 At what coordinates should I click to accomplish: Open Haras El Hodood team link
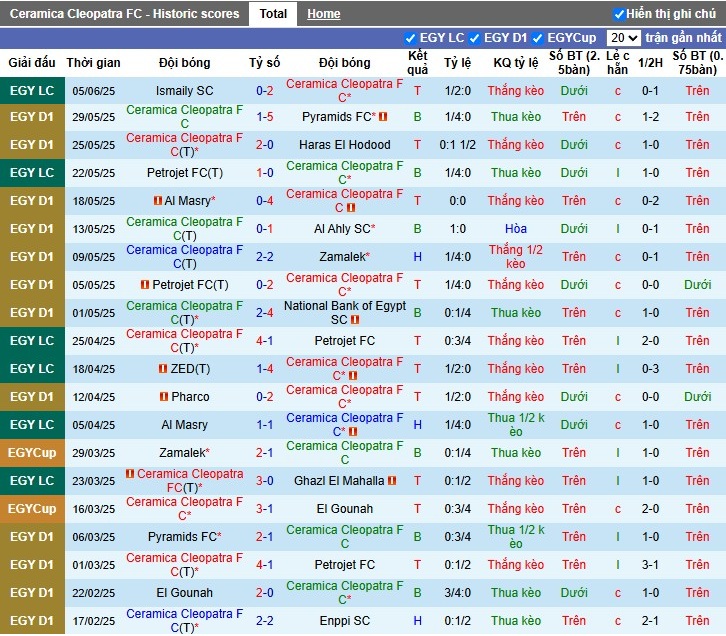click(x=344, y=144)
